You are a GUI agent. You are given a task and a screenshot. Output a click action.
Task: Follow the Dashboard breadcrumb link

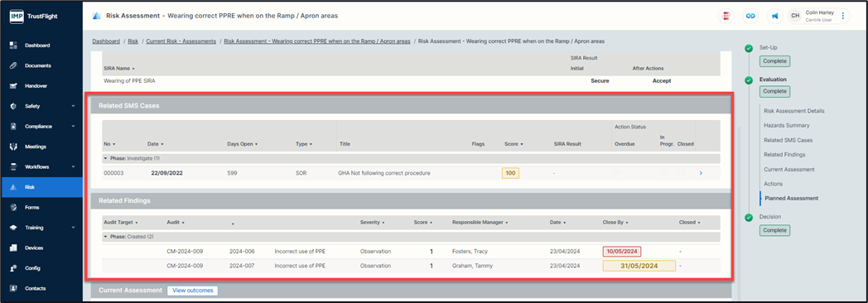pyautogui.click(x=106, y=41)
